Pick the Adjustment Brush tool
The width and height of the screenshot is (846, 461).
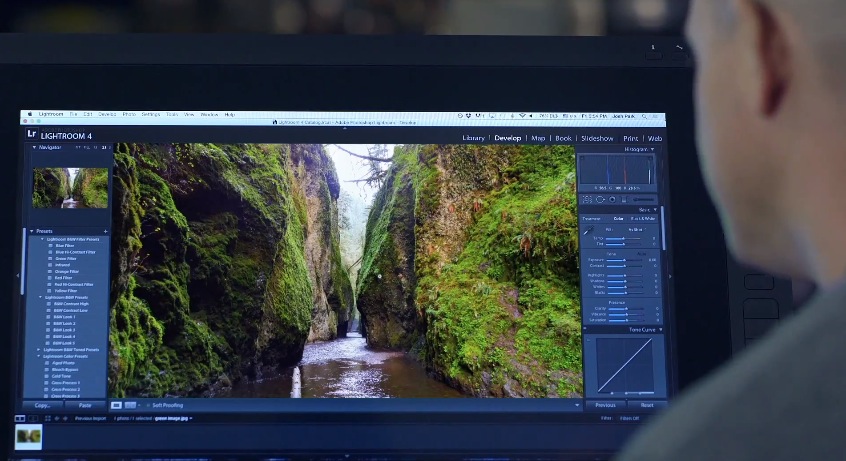pos(643,199)
